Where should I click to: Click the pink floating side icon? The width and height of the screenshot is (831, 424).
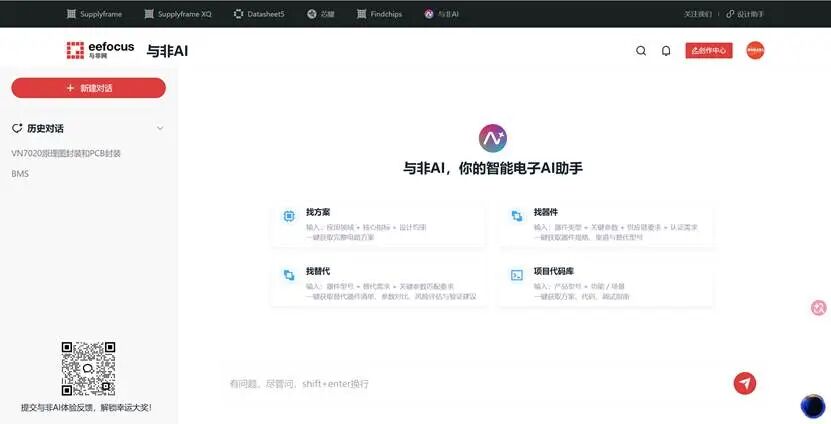coord(819,307)
